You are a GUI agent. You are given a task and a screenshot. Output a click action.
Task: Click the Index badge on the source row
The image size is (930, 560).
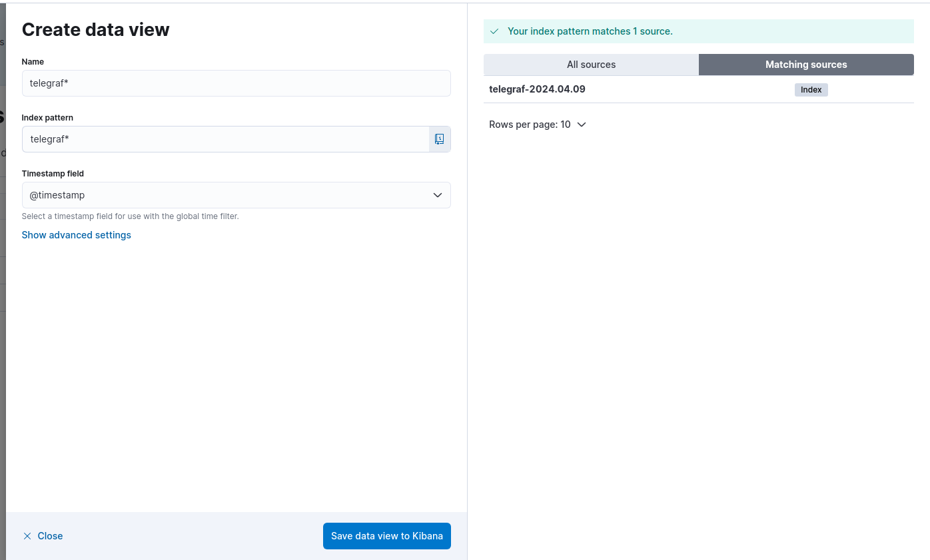[x=811, y=90]
